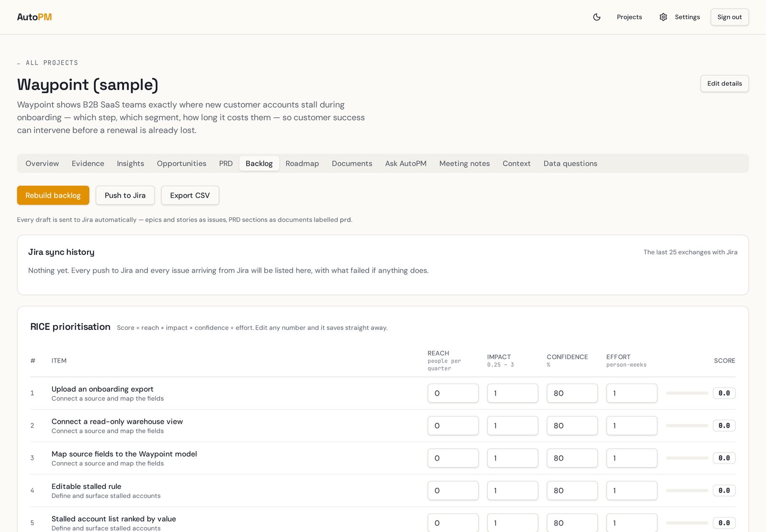766x532 pixels.
Task: Switch to the Roadmap tab
Action: [302, 163]
